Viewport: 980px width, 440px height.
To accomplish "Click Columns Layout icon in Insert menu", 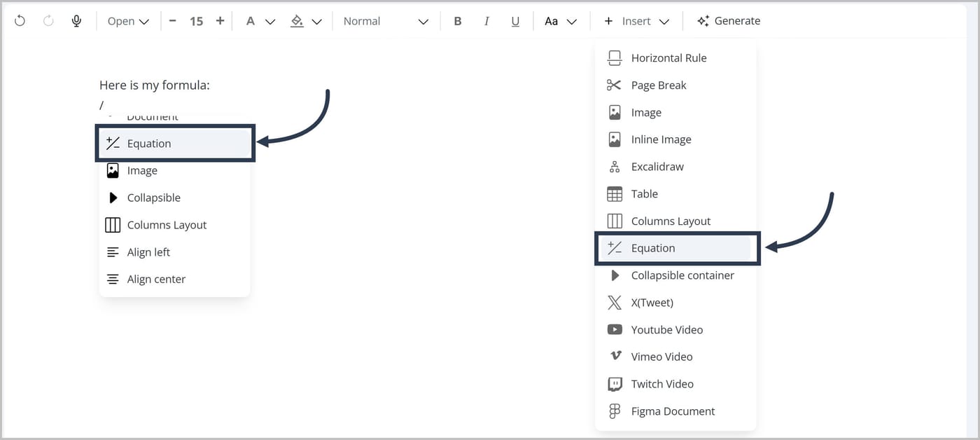I will coord(615,221).
